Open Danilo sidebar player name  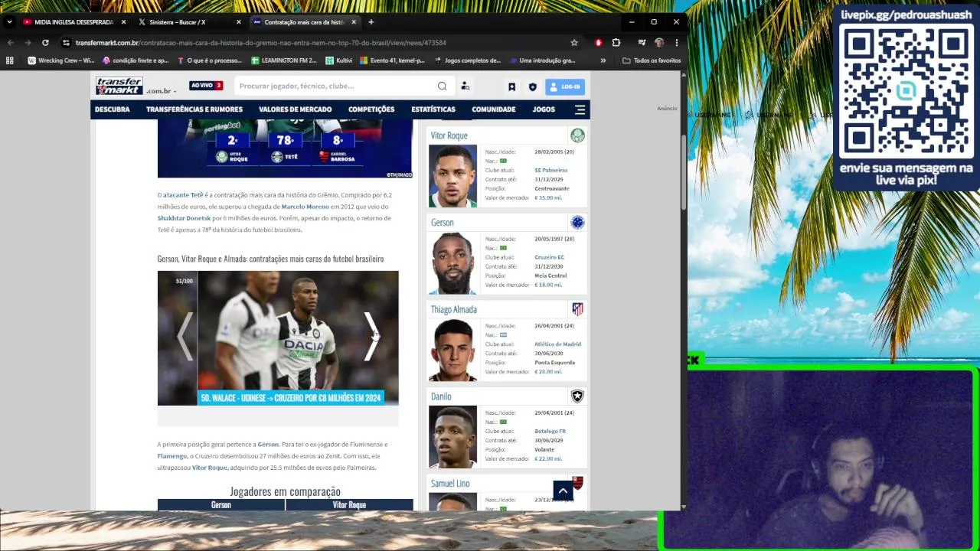click(441, 396)
